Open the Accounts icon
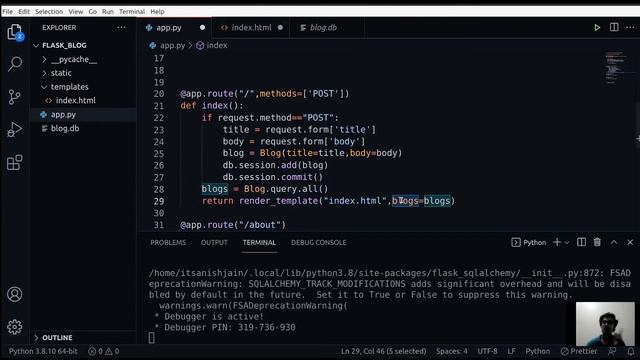 [x=15, y=294]
